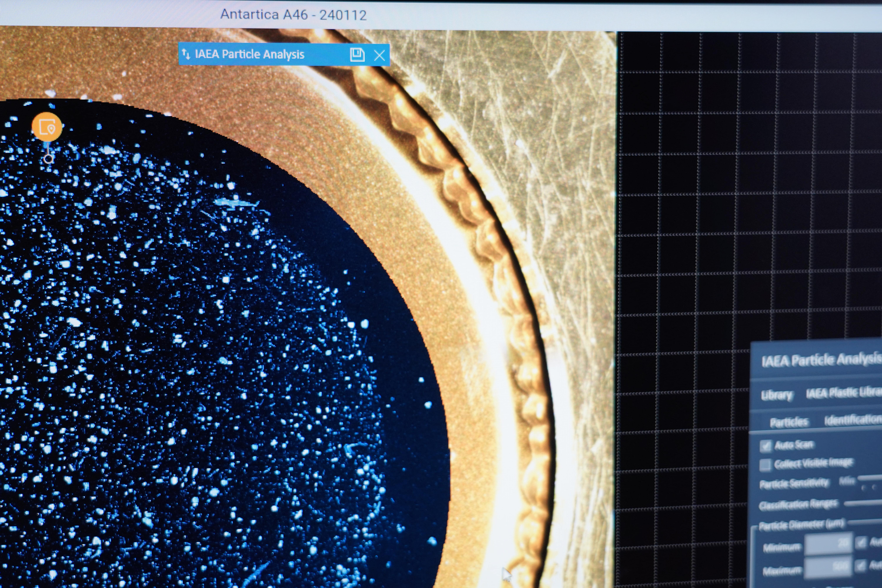Close the blue IAEA Particle Analysis bar
This screenshot has height=588, width=882.
point(379,56)
